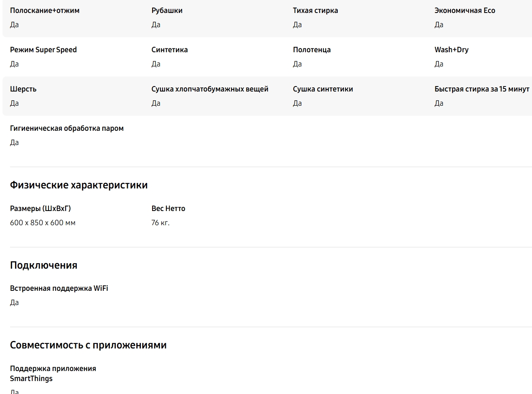The width and height of the screenshot is (532, 394).
Task: Click the Совместимость с приложениями heading
Action: 88,345
